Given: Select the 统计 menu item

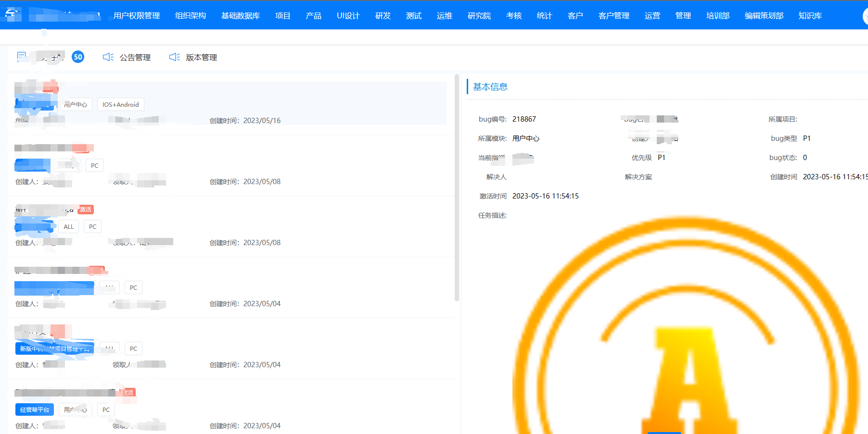Looking at the screenshot, I should [x=545, y=16].
